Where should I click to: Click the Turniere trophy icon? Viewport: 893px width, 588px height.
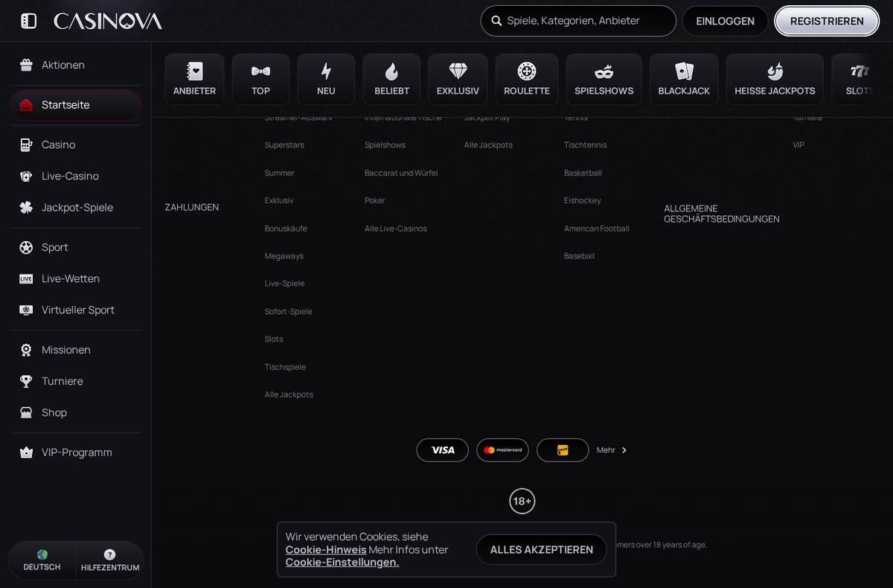pos(26,381)
